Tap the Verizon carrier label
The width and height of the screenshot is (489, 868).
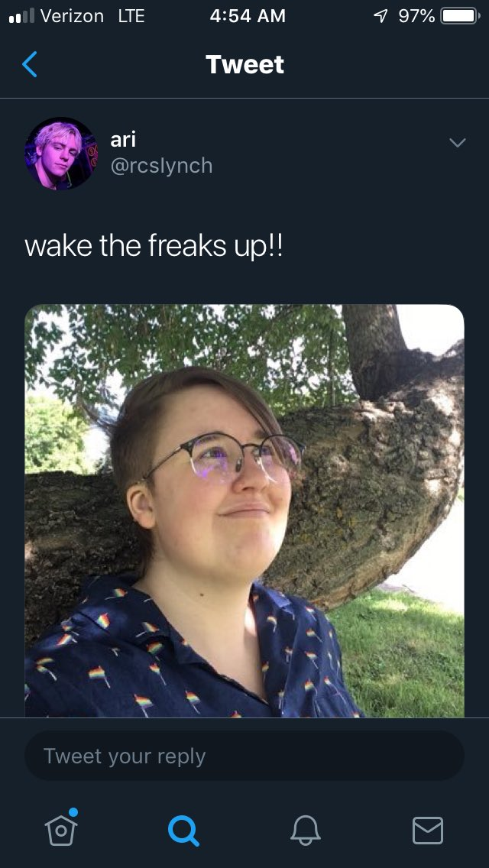point(72,16)
